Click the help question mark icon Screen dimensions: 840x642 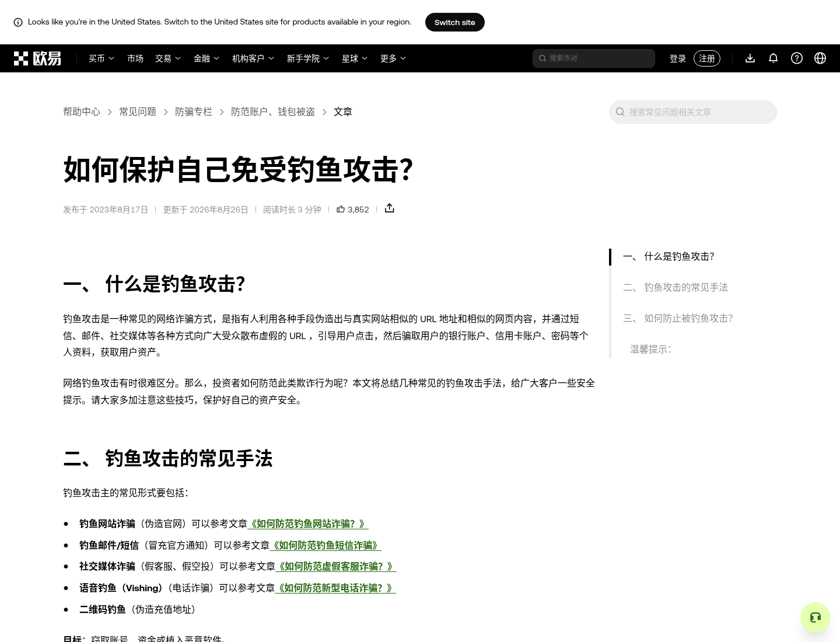click(797, 58)
